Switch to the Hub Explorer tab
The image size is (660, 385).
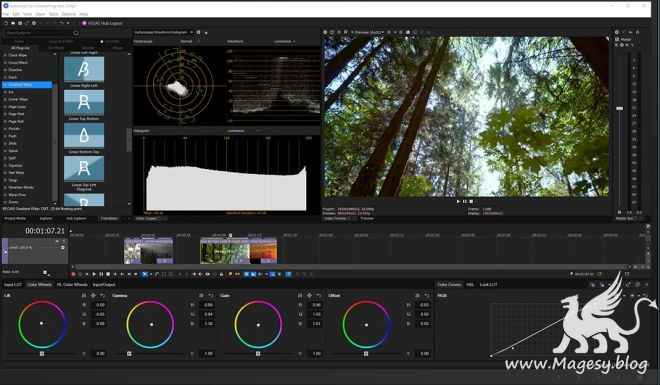pos(76,218)
